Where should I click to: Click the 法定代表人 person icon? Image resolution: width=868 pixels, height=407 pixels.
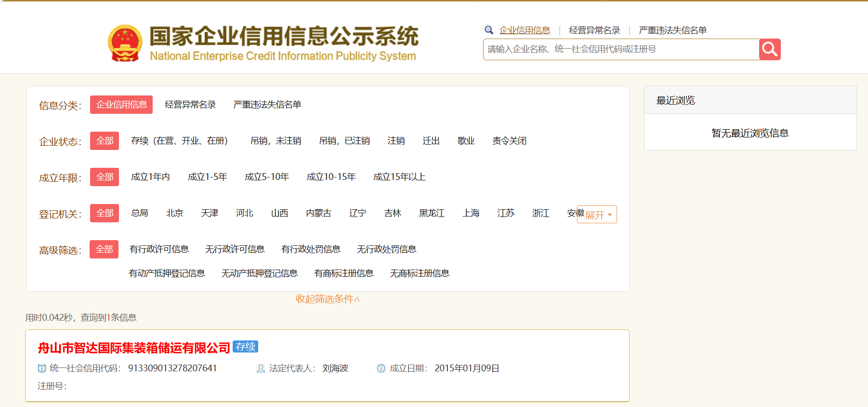(261, 368)
